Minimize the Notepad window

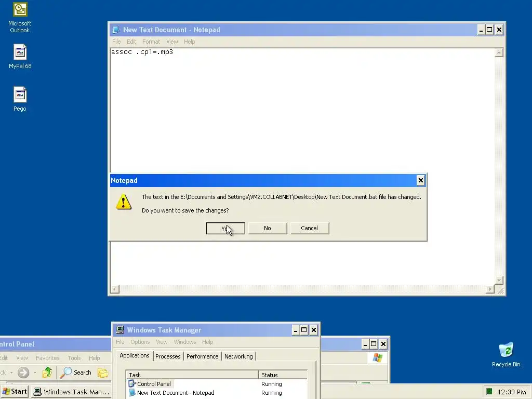pos(481,30)
